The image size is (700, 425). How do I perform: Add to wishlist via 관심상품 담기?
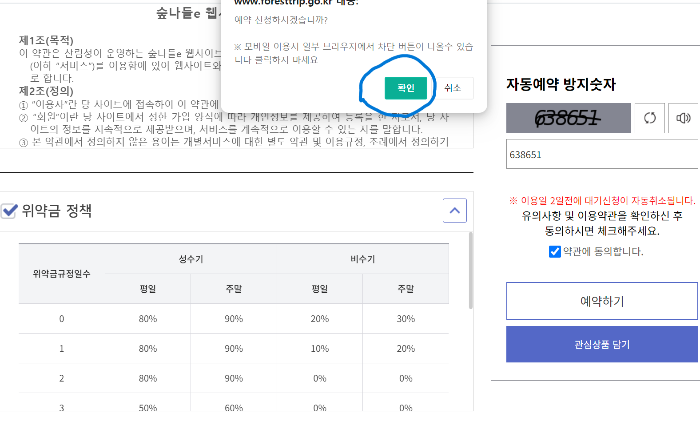tap(602, 344)
